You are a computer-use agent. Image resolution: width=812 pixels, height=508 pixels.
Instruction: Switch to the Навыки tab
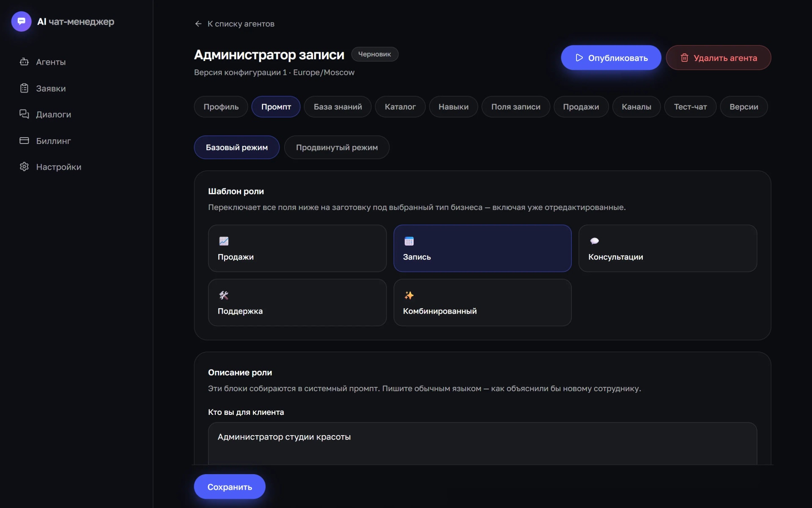coord(453,107)
